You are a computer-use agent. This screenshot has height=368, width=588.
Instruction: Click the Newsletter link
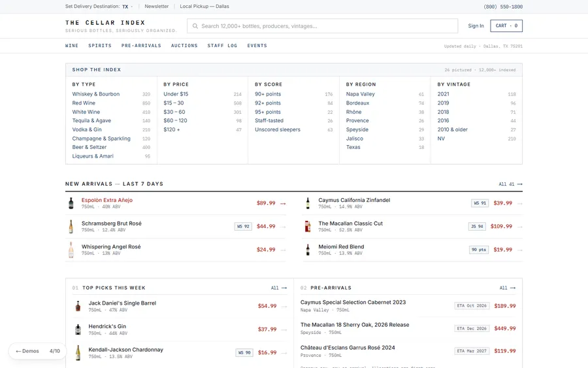click(156, 7)
